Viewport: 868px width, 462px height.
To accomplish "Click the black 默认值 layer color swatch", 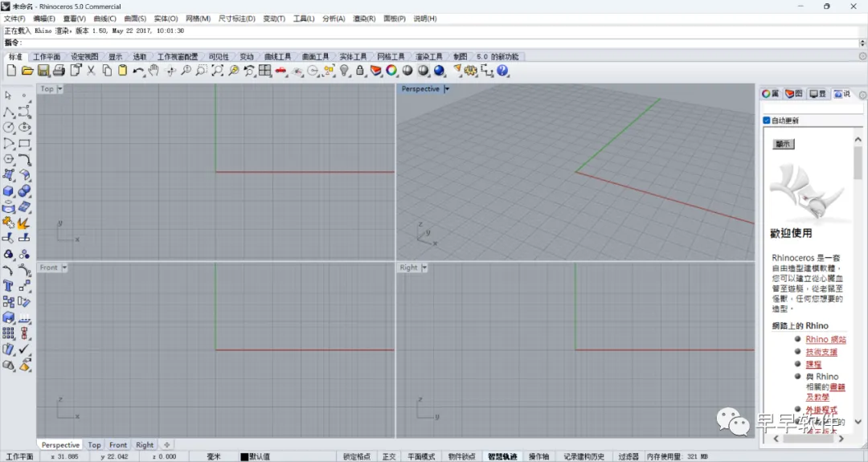I will click(x=244, y=456).
